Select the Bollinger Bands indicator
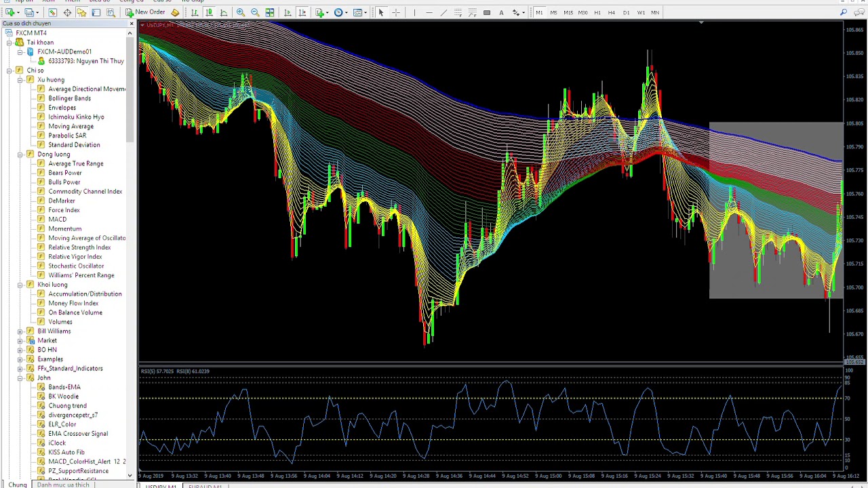 coord(69,98)
